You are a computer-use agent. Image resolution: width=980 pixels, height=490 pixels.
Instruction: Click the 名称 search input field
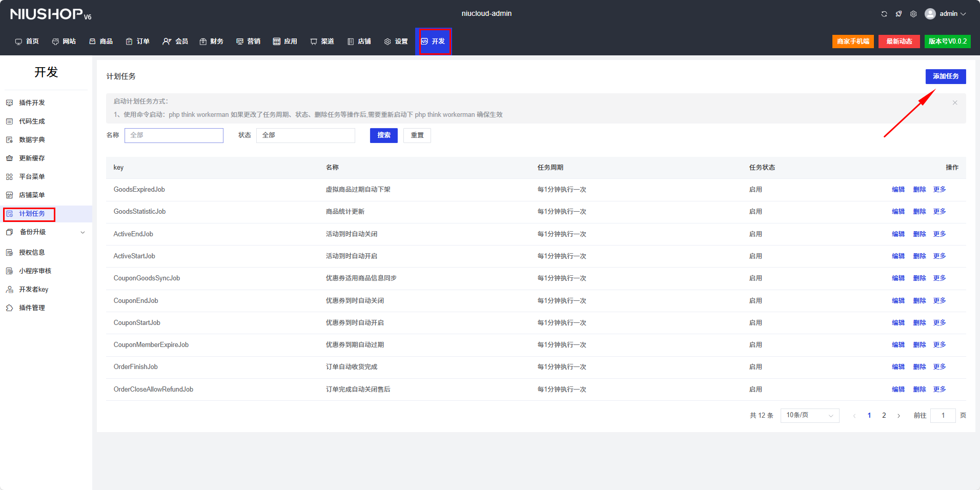point(174,135)
